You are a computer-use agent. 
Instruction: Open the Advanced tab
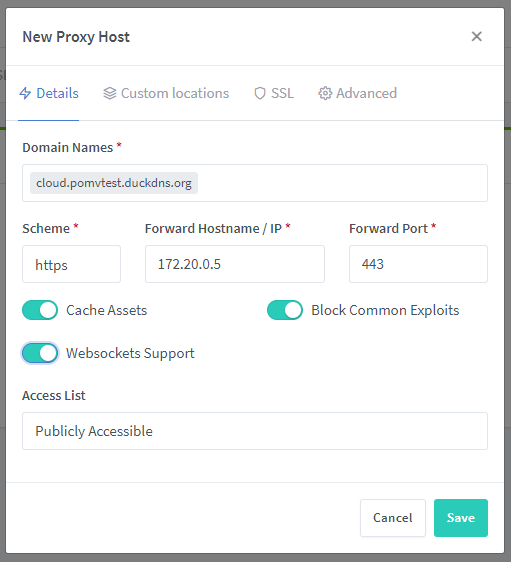tap(357, 93)
